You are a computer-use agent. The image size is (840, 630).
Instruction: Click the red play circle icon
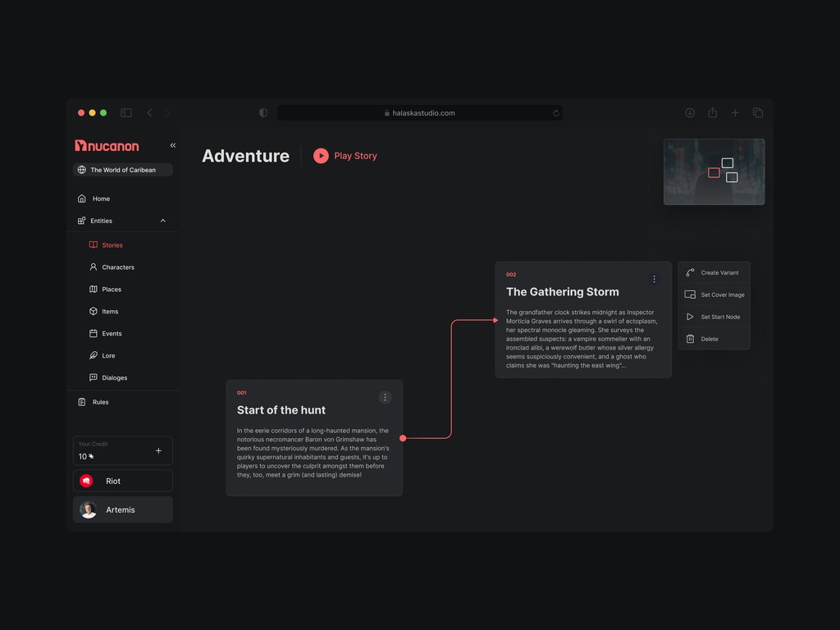click(321, 156)
